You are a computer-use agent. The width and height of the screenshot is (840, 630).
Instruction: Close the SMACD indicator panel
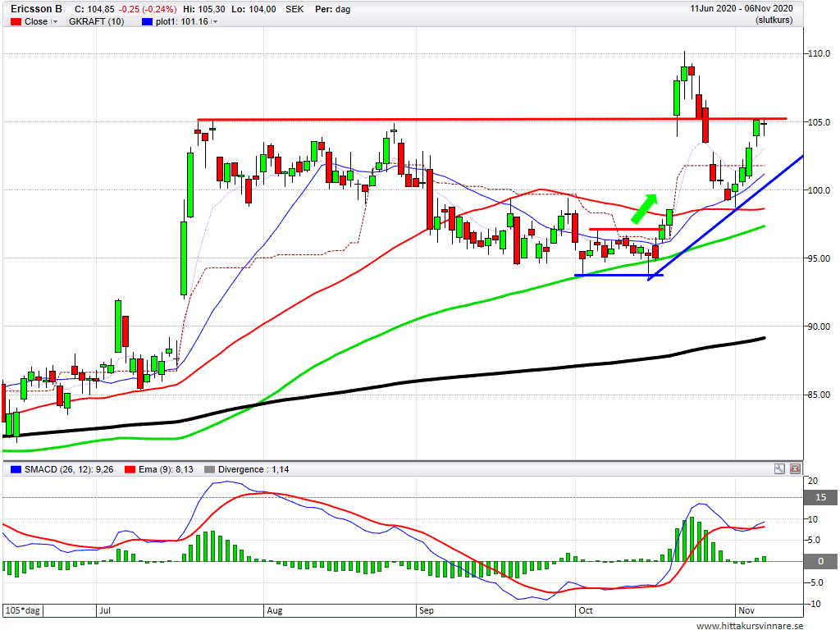pos(795,468)
